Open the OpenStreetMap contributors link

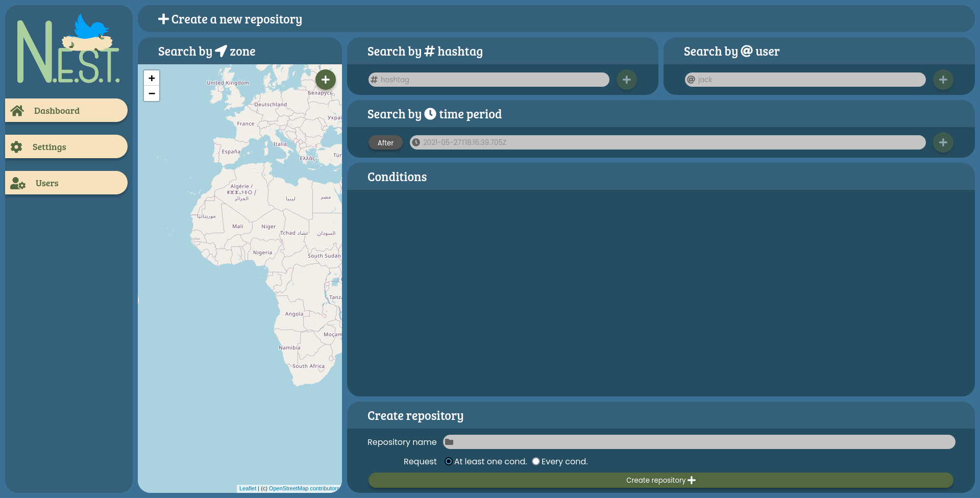[304, 488]
